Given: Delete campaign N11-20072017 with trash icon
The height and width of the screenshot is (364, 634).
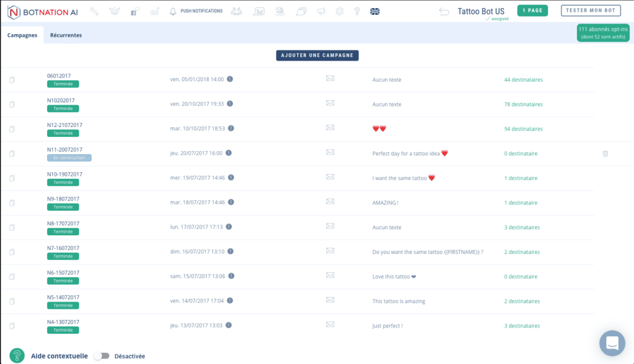Looking at the screenshot, I should pos(606,154).
